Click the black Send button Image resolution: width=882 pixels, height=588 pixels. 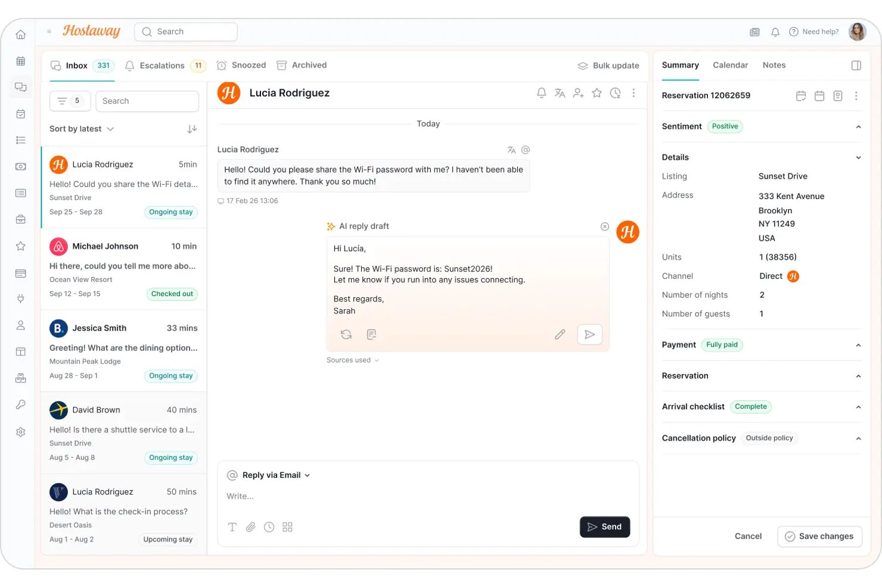pyautogui.click(x=605, y=527)
